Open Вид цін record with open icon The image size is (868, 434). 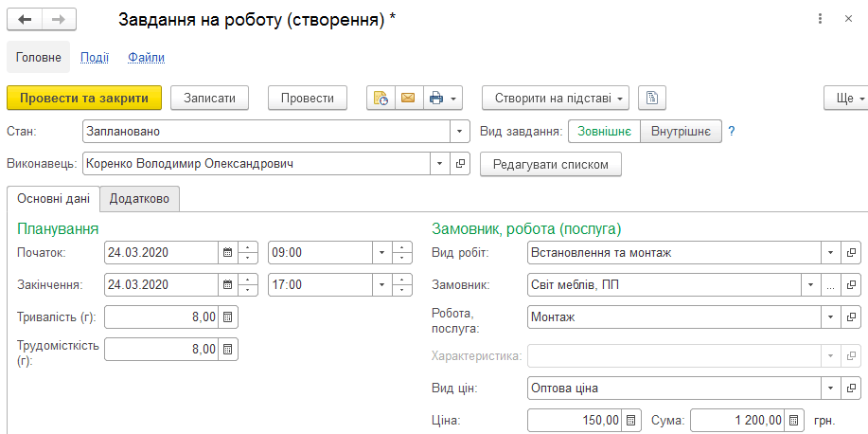851,388
